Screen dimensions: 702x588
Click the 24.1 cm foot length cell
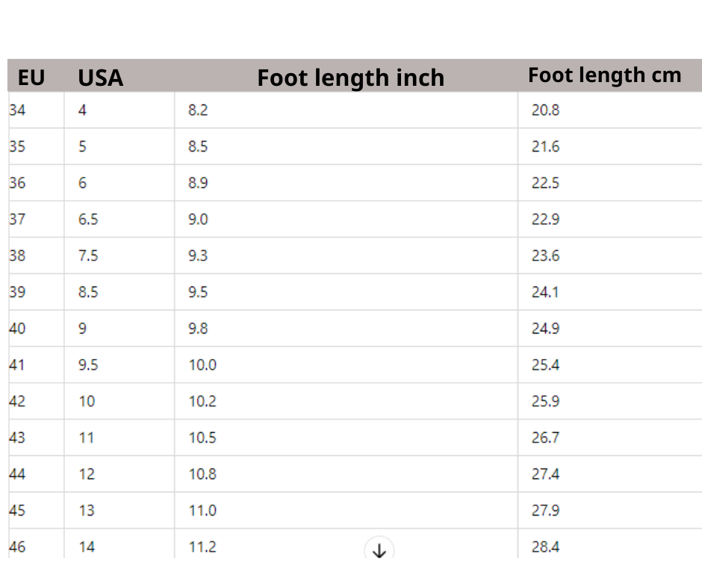[x=610, y=293]
